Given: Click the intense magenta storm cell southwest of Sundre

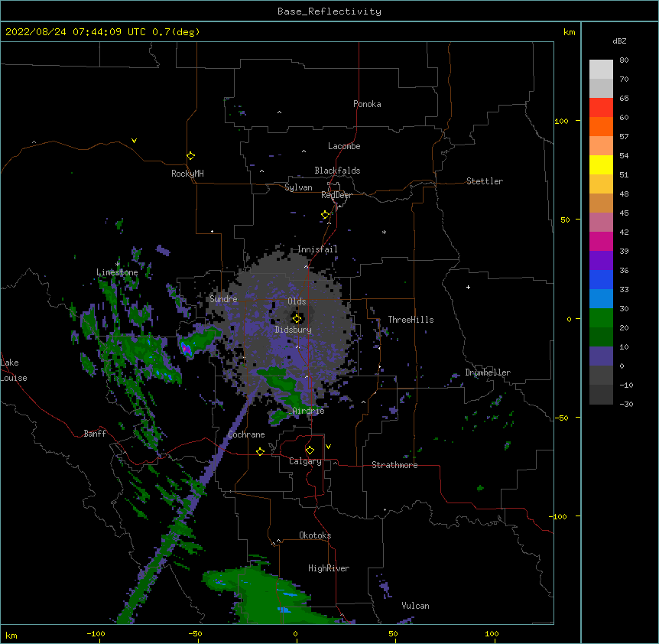Looking at the screenshot, I should 186,349.
